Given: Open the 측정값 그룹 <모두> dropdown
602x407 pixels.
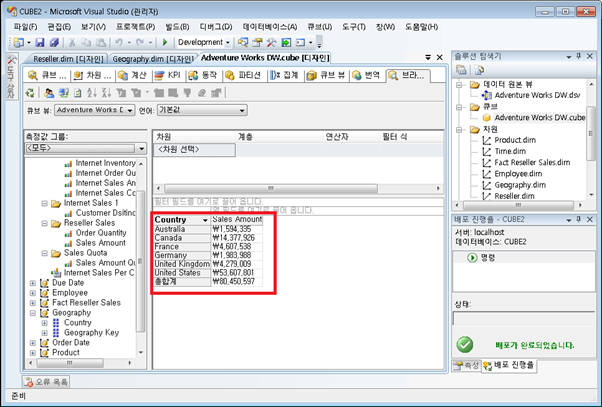Looking at the screenshot, I should coord(85,149).
